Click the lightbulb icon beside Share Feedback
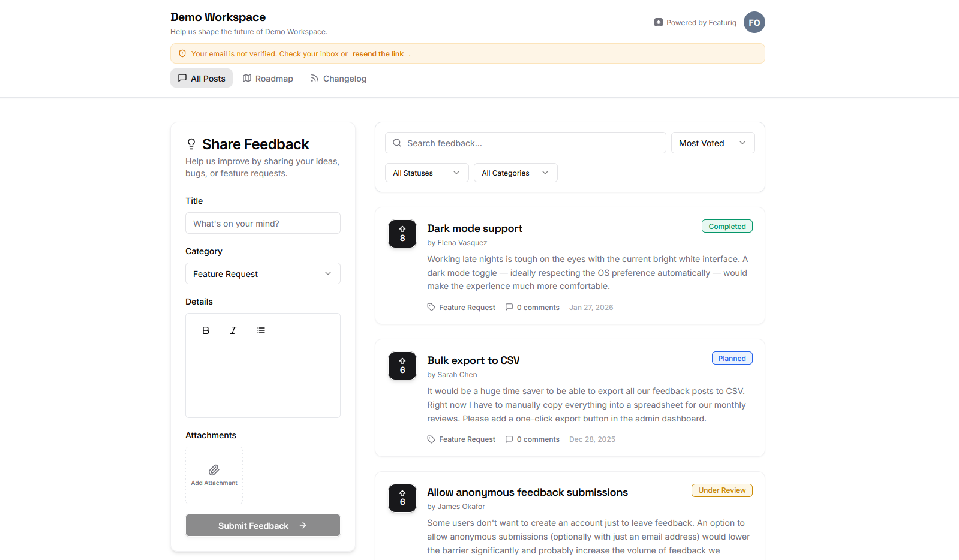Screen dimensions: 959x560 click(x=191, y=144)
